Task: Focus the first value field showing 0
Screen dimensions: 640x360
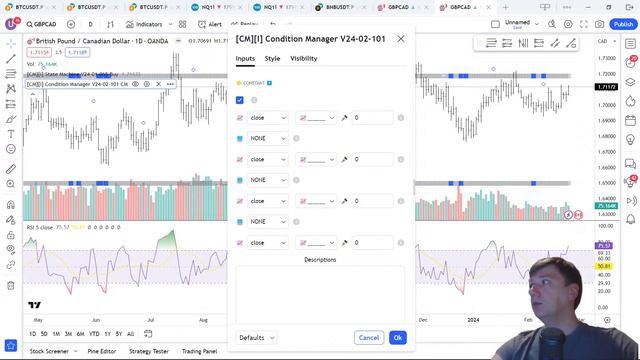Action: point(372,118)
